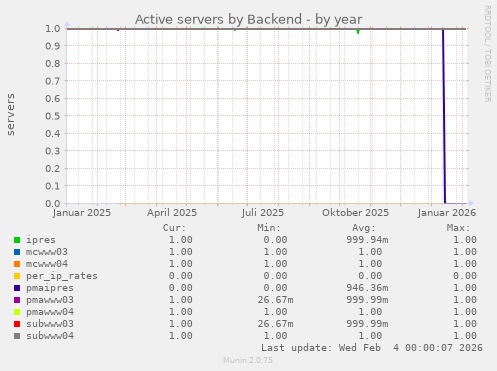Click the pmawww03 Avg value 999.99m
The width and height of the screenshot is (497, 371).
coord(367,300)
